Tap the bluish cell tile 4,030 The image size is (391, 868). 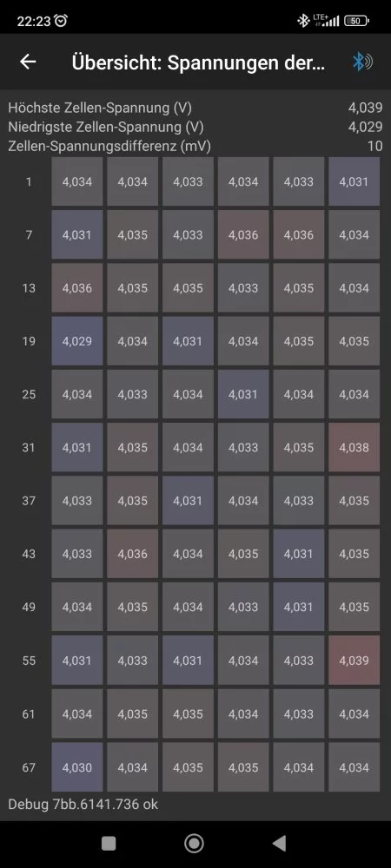click(77, 767)
